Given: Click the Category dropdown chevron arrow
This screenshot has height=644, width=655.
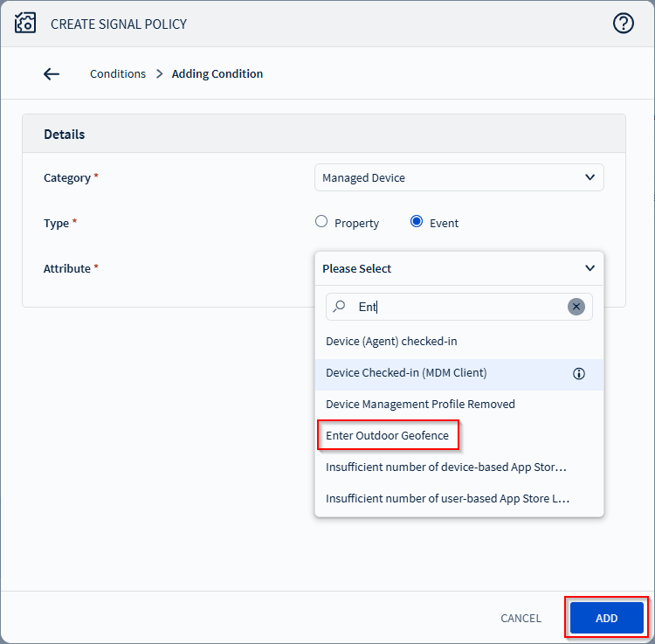Looking at the screenshot, I should [589, 177].
